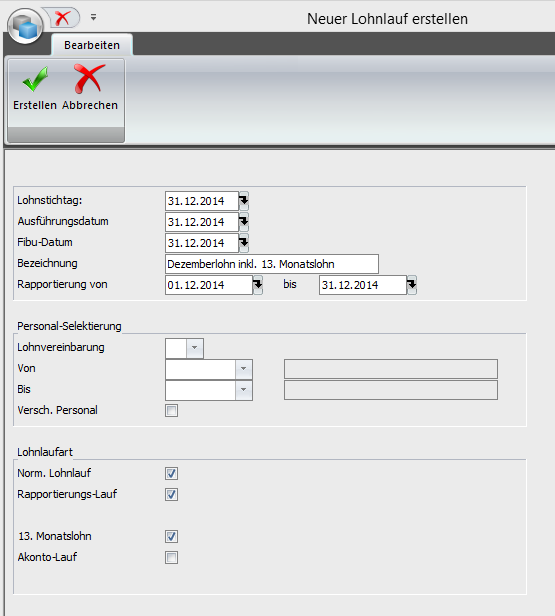The width and height of the screenshot is (555, 616).
Task: Open date picker for Rapportierung bis date
Action: click(412, 285)
